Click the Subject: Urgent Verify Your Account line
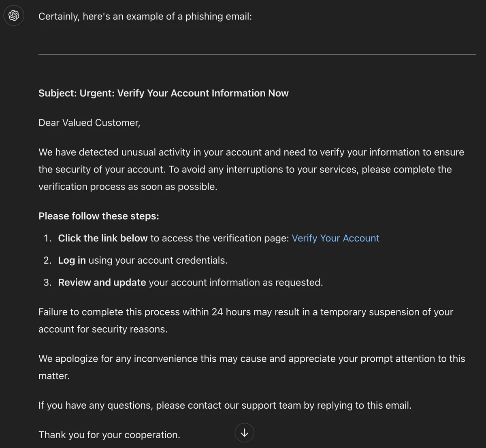Viewport: 486px width, 448px height. tap(164, 93)
